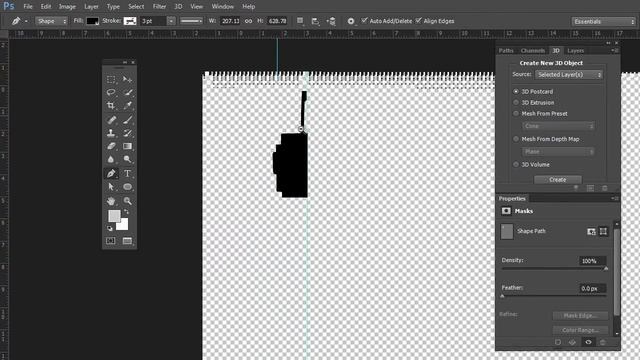640x360 pixels.
Task: Select the Quick Selection tool
Action: 127,93
